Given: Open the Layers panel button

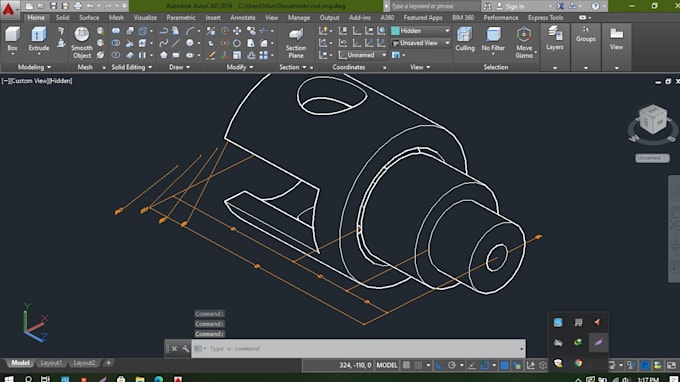Looking at the screenshot, I should coord(555,38).
